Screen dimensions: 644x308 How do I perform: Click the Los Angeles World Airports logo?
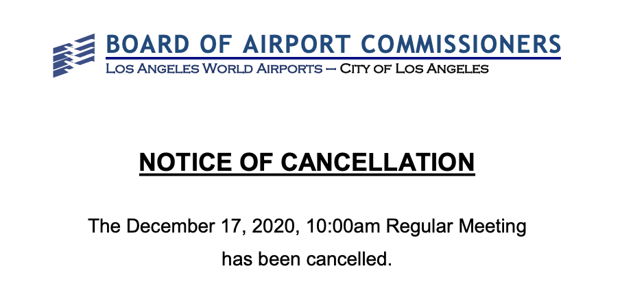pyautogui.click(x=73, y=54)
